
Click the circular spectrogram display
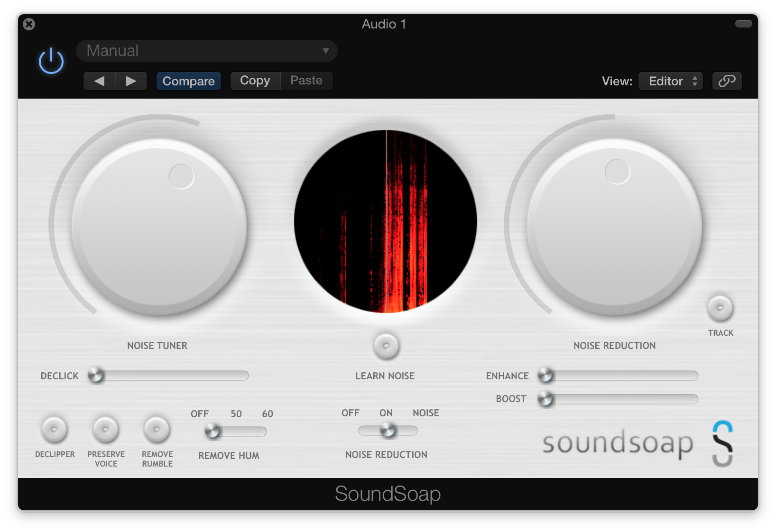pyautogui.click(x=386, y=221)
